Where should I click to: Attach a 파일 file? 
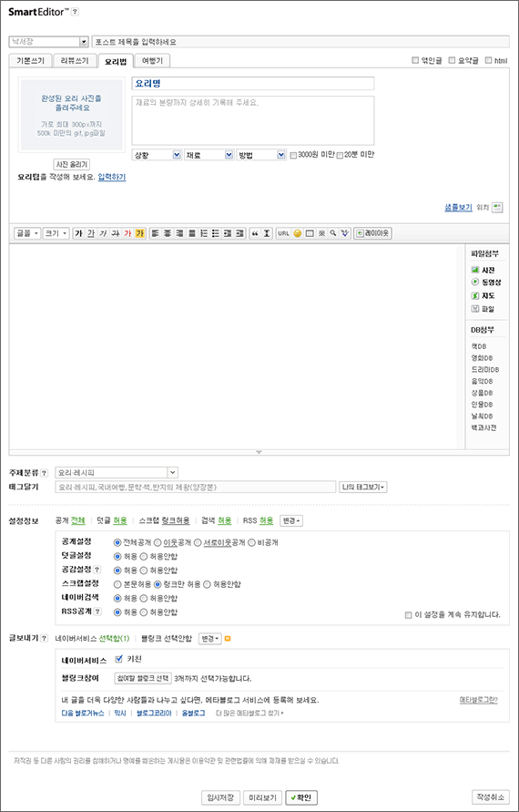483,309
